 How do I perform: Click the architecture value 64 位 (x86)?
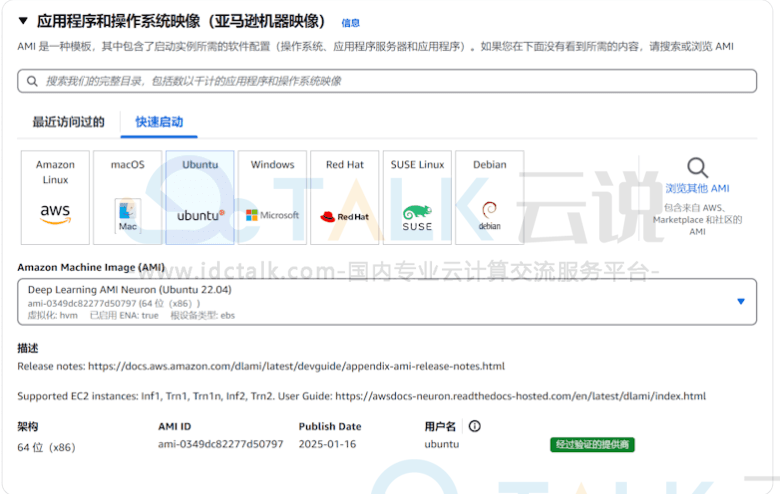[46, 447]
